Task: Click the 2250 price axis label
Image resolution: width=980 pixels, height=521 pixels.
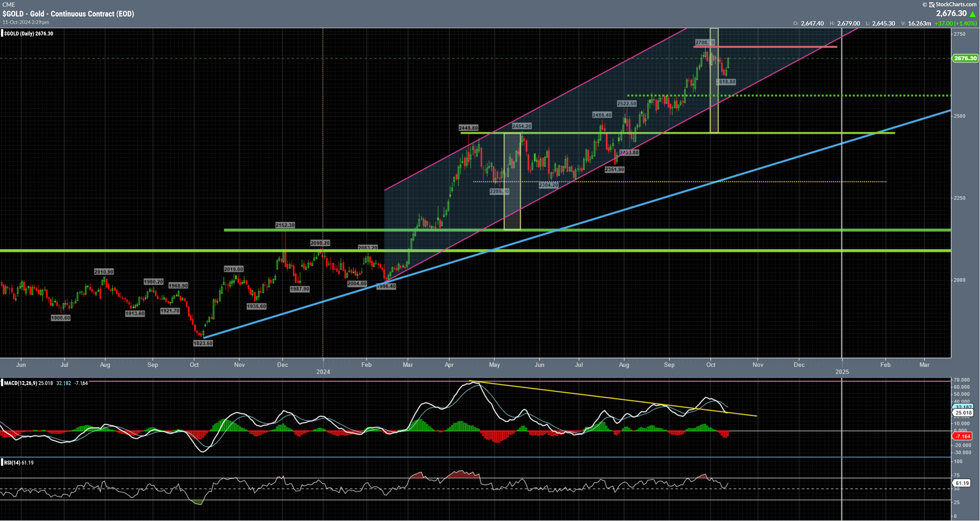Action: click(x=960, y=198)
